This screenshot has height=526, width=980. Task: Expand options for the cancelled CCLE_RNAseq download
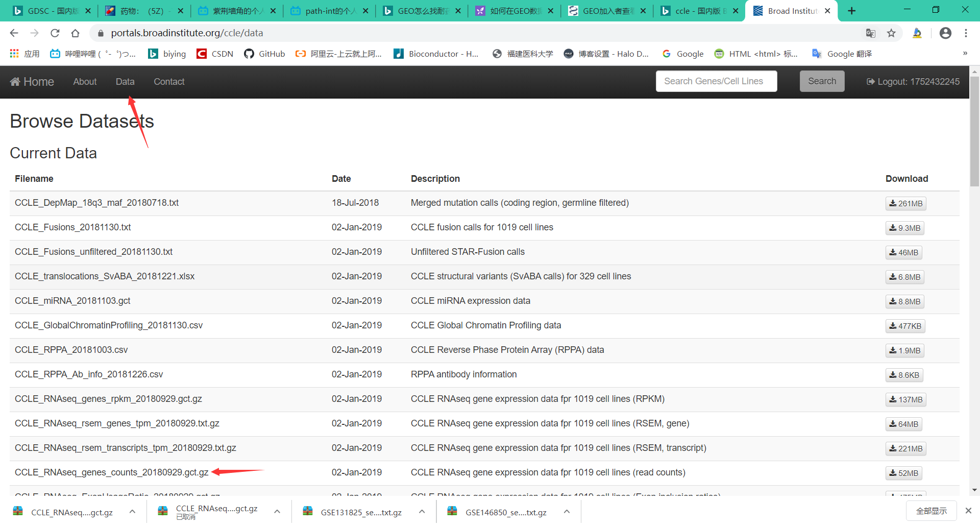277,511
